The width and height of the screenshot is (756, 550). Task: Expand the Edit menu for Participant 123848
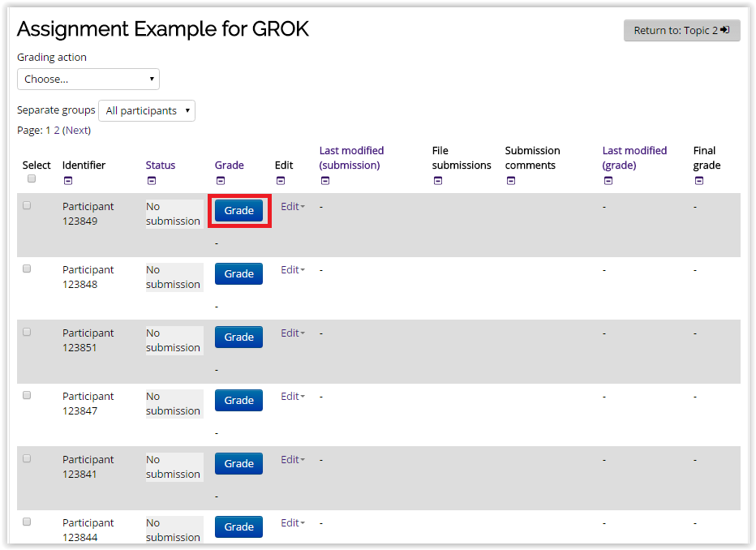point(293,270)
